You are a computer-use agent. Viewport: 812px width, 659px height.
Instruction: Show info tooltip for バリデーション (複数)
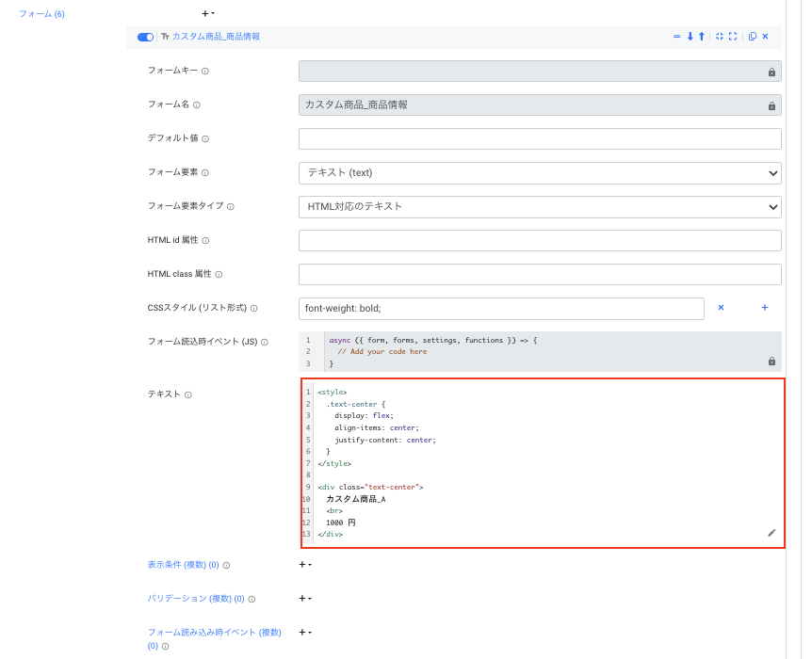coord(252,599)
